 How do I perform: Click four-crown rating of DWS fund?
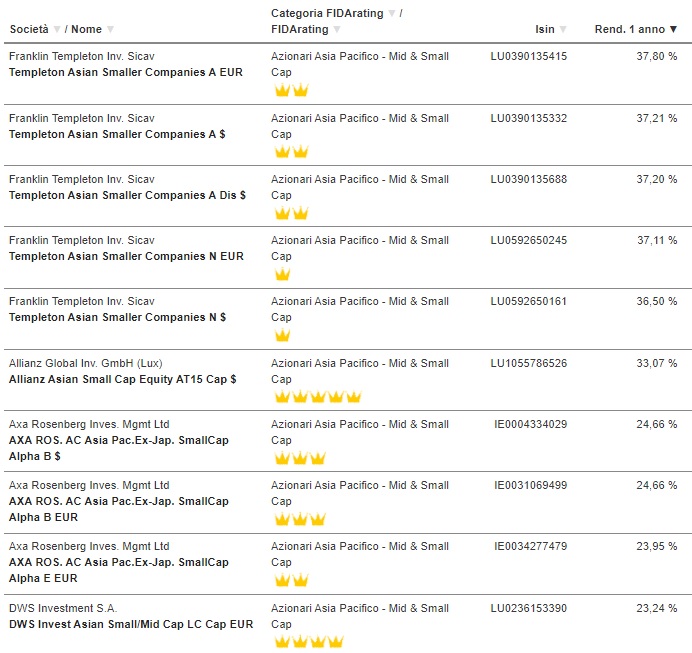(x=309, y=641)
